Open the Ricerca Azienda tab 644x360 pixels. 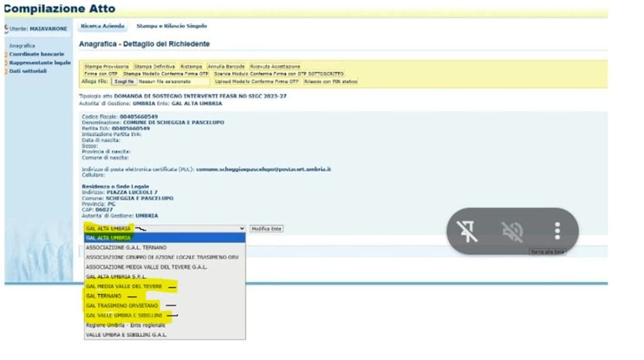tap(103, 26)
